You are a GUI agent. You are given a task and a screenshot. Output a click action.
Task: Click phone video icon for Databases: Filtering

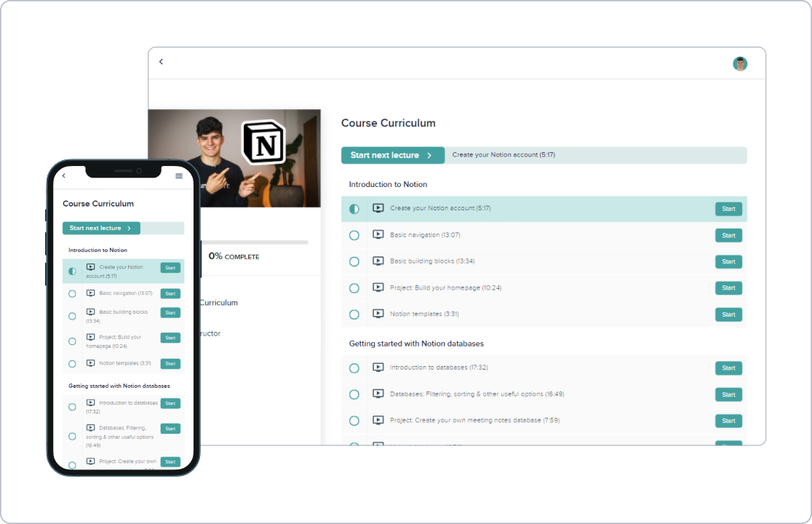click(91, 428)
